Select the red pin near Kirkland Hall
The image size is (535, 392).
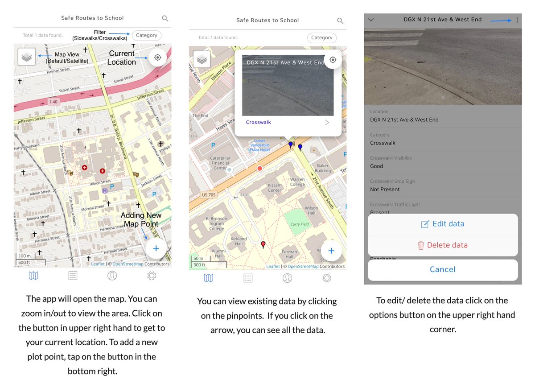coord(263,244)
